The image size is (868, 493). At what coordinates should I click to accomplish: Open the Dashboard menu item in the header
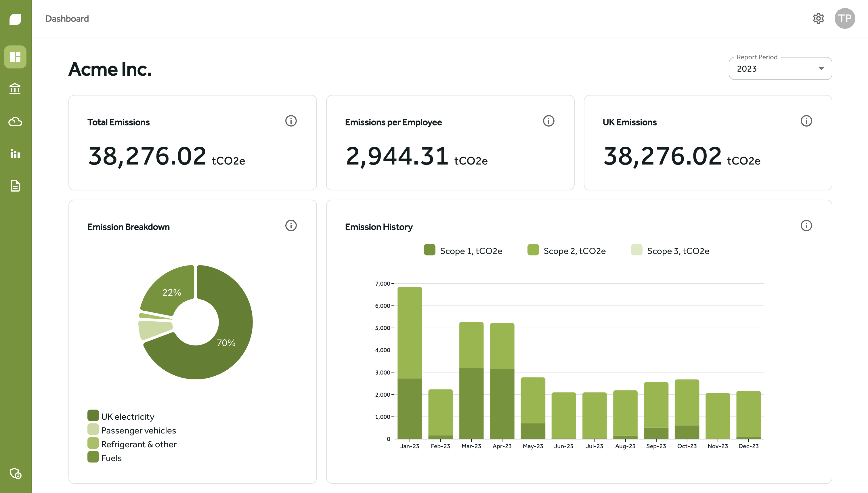click(x=67, y=19)
